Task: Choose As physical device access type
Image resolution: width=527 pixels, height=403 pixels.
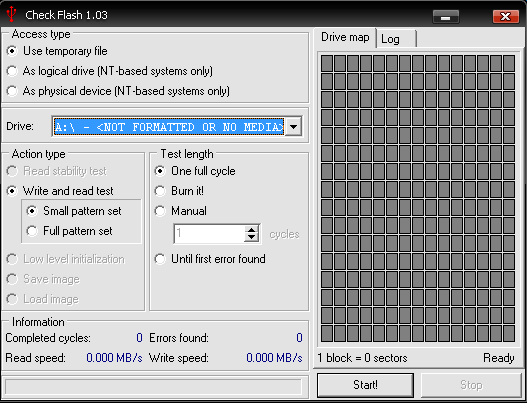Action: point(118,91)
